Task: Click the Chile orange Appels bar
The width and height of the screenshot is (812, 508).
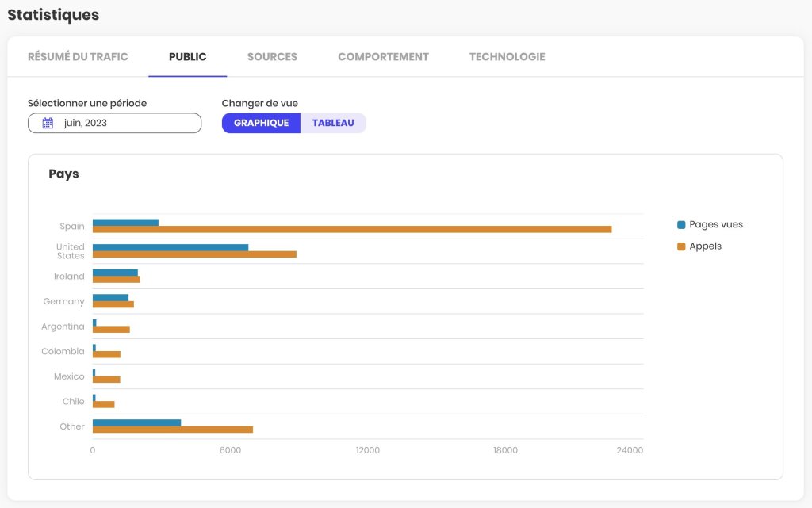Action: (x=104, y=404)
